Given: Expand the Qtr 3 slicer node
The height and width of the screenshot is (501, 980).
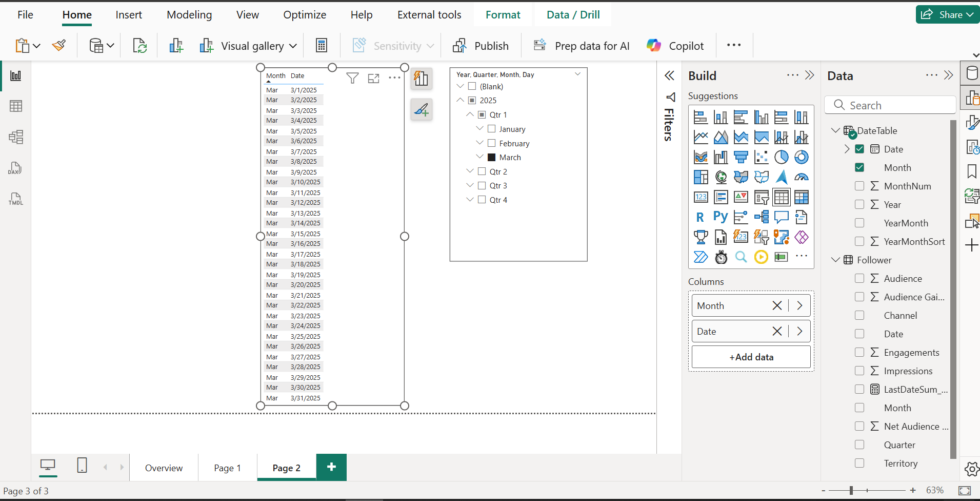Looking at the screenshot, I should tap(470, 185).
